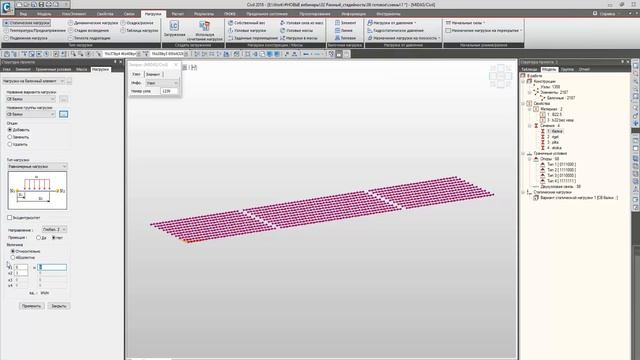640x360 pixels.
Task: Toggle the Eccentricity checkbox
Action: point(9,218)
